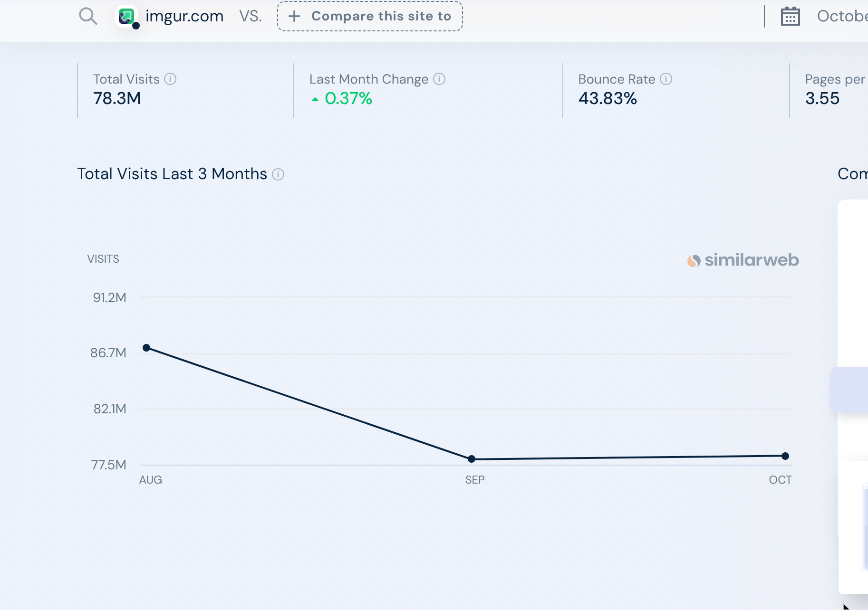Click the green upward change arrow
This screenshot has width=868, height=610.
click(315, 99)
